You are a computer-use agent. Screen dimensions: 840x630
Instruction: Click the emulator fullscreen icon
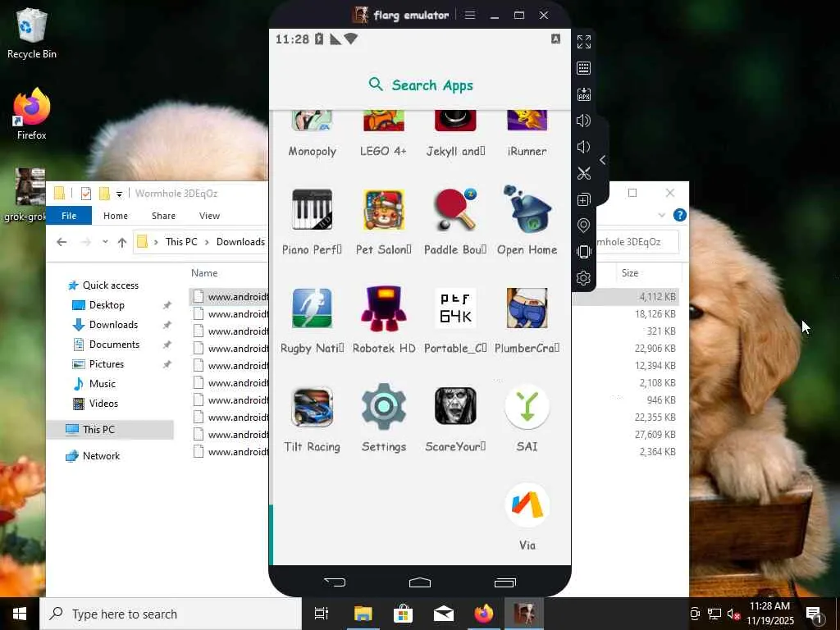tap(584, 42)
